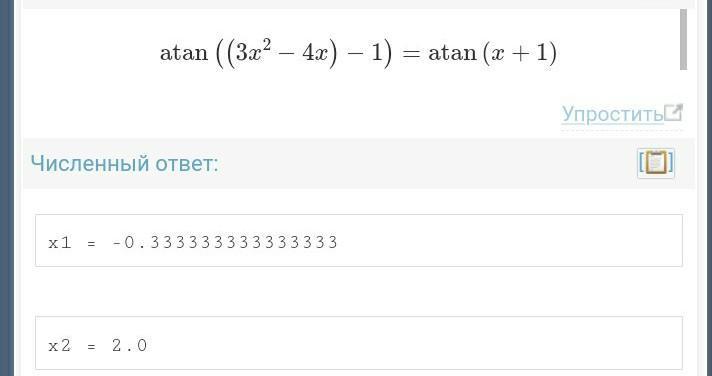Image resolution: width=712 pixels, height=376 pixels.
Task: Click the dark blue left page margin
Action: click(x=7, y=188)
